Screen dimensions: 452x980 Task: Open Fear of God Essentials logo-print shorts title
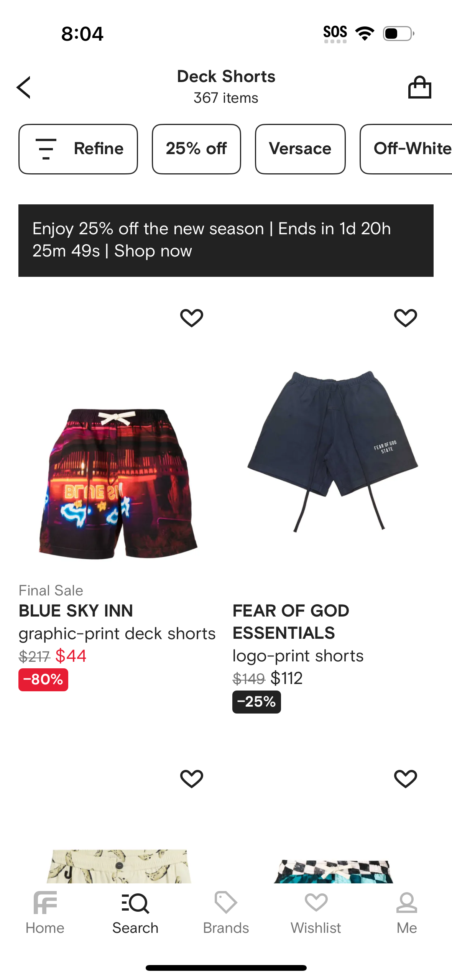point(298,633)
